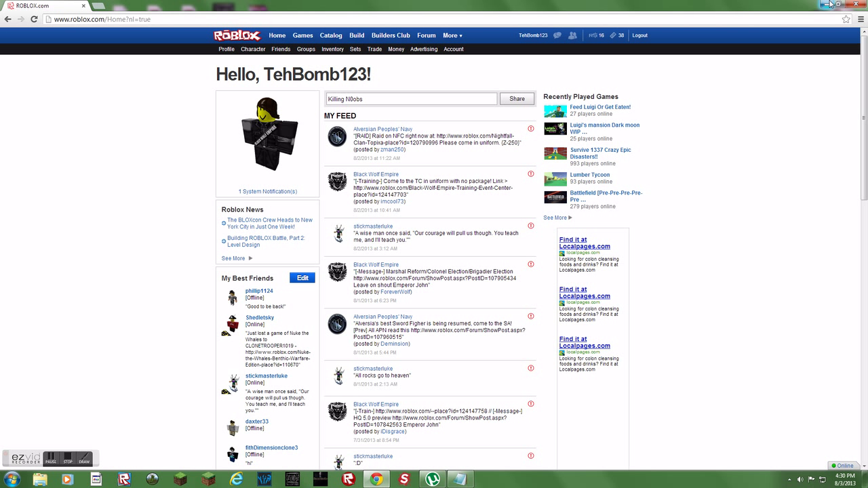Open the Lumber Tycoon game link

click(x=589, y=175)
